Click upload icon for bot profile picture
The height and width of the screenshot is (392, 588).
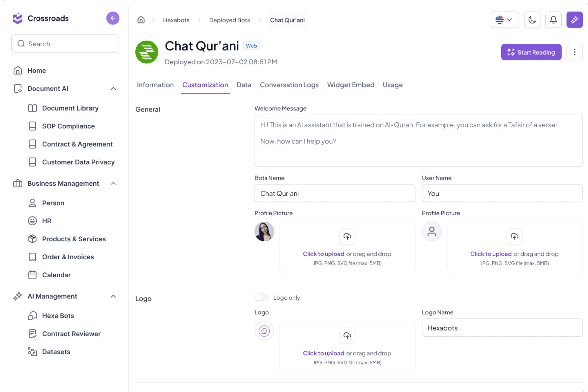347,237
